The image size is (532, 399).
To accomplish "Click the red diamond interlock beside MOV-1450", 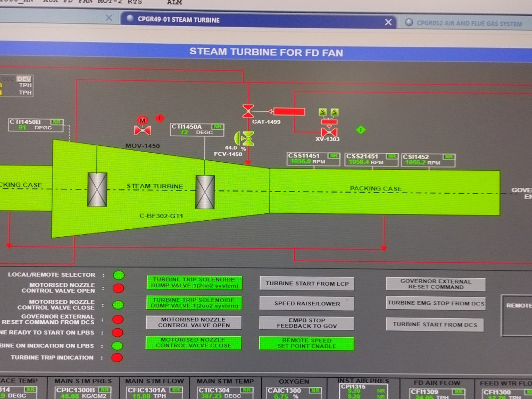I will [x=160, y=118].
